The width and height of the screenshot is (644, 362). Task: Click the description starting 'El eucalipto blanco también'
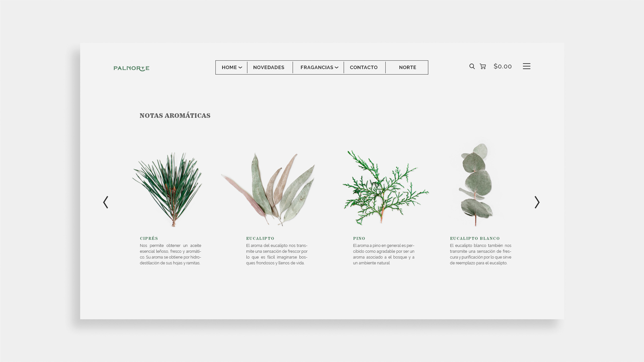coord(480,254)
